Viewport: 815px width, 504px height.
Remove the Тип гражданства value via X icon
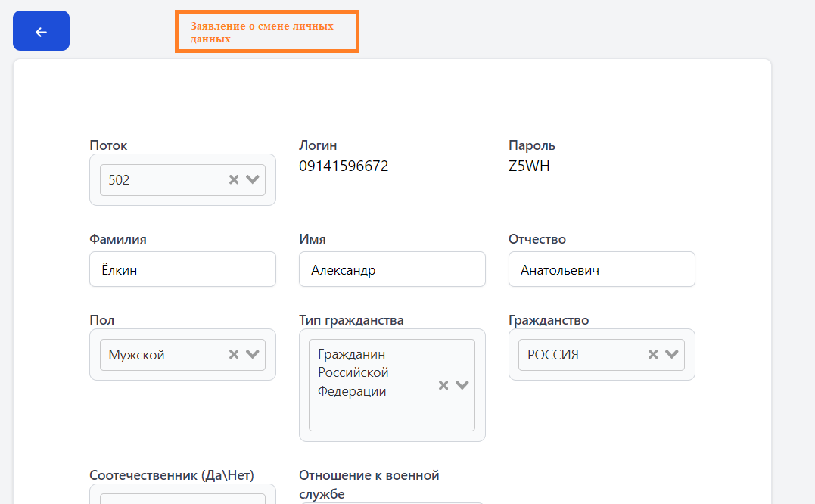[x=443, y=385]
